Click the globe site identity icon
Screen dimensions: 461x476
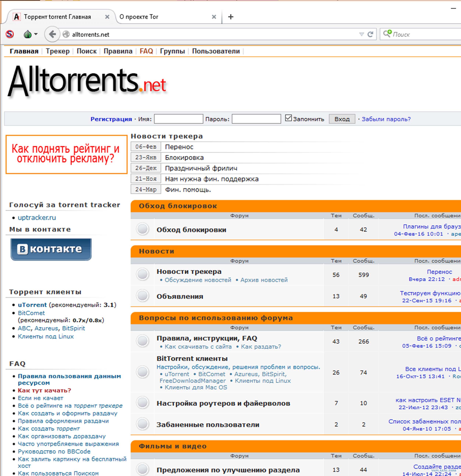tap(66, 34)
